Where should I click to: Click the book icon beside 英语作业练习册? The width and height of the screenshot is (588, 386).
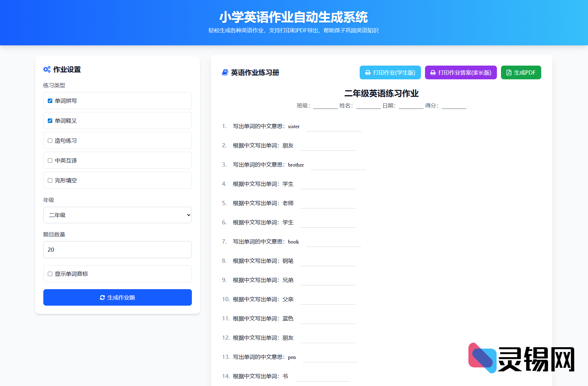tap(225, 72)
